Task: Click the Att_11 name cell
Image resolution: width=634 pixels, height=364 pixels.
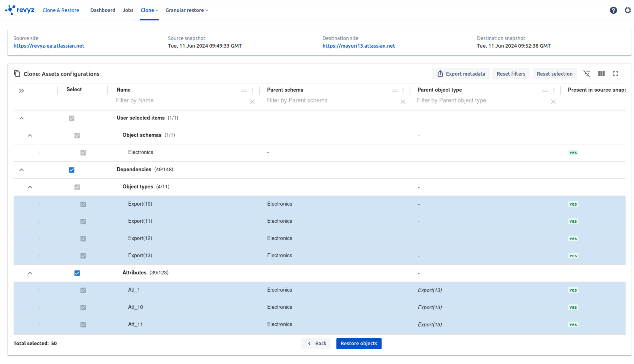Action: pyautogui.click(x=135, y=324)
